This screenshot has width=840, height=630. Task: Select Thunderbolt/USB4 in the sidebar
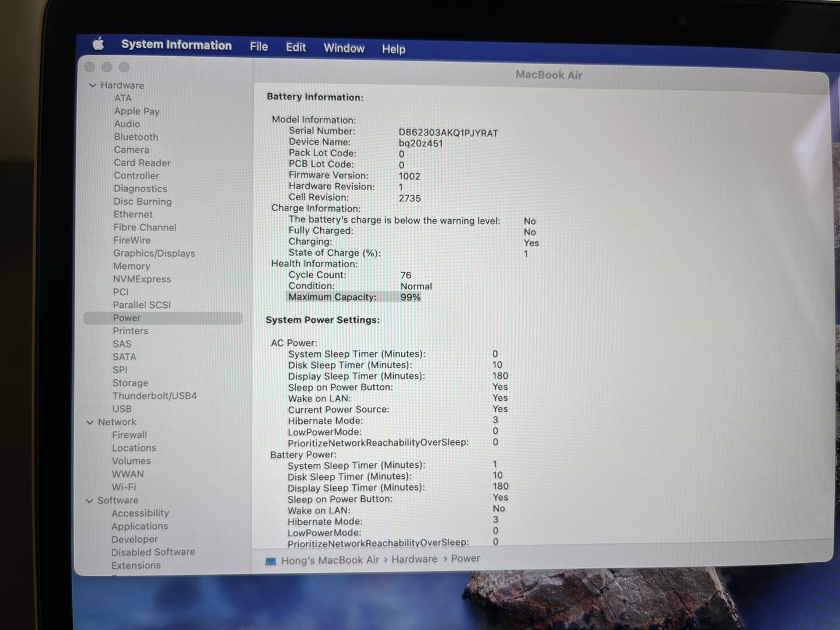(x=155, y=395)
